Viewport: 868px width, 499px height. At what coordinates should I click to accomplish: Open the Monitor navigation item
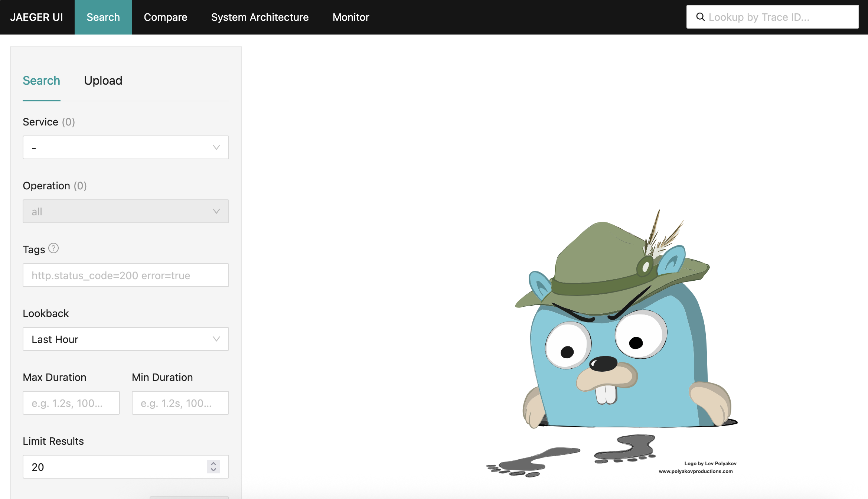click(x=350, y=17)
